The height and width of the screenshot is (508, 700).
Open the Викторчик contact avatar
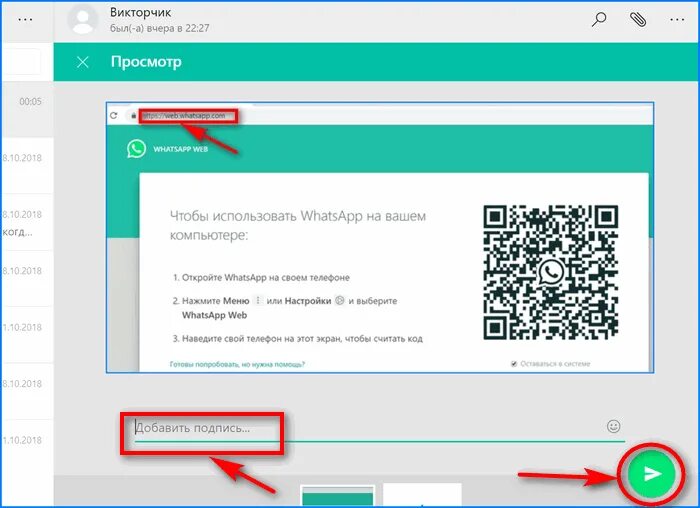pos(82,20)
